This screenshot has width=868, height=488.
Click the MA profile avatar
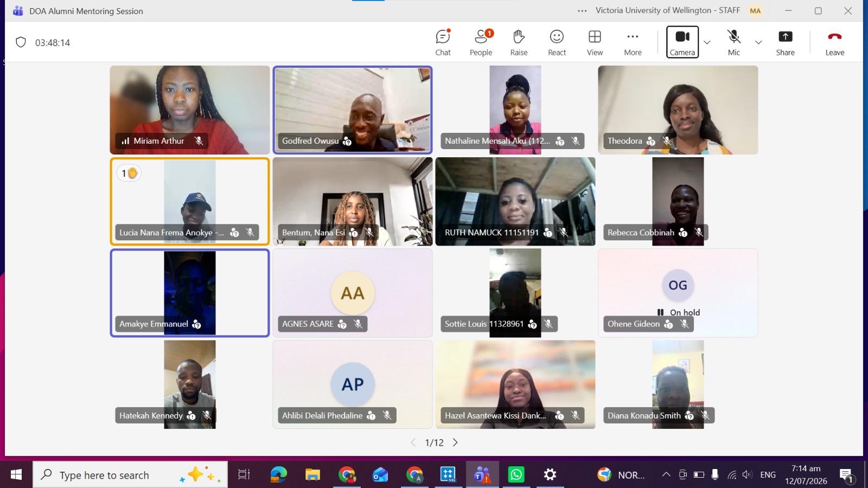tap(755, 11)
